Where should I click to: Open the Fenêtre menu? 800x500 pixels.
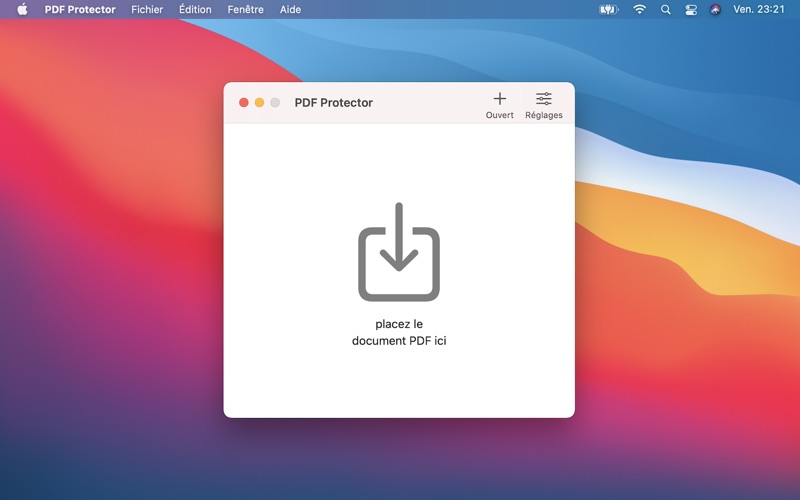[x=245, y=9]
